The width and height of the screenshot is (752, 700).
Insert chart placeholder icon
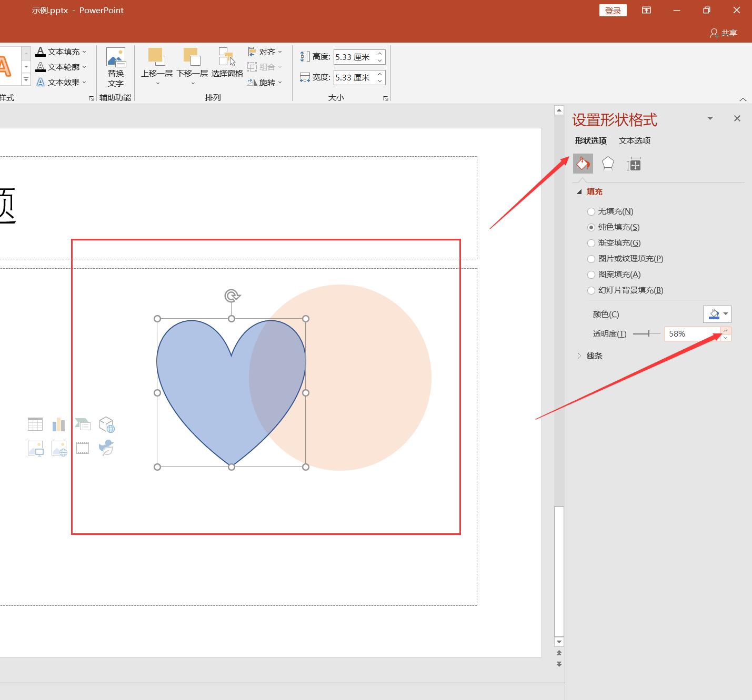coord(58,424)
